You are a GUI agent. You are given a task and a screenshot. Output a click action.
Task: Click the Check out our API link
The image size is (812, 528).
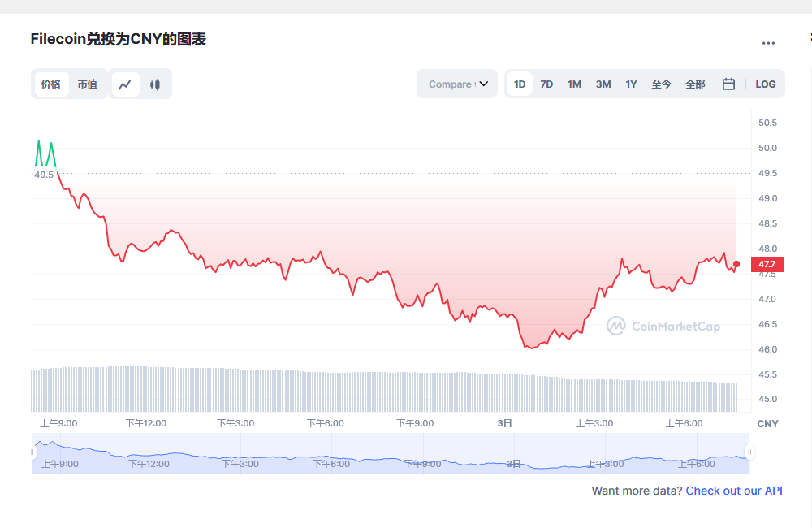tap(734, 491)
